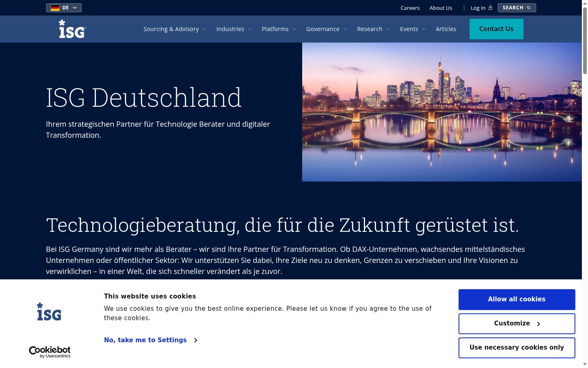Click the ISG logo in header

pos(72,29)
